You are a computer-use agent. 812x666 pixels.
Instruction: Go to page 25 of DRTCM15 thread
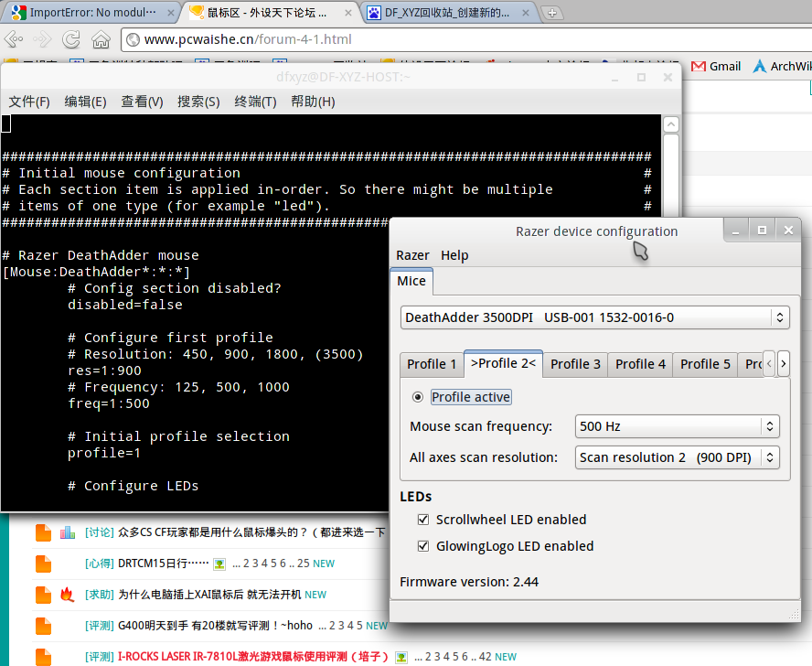(x=304, y=564)
